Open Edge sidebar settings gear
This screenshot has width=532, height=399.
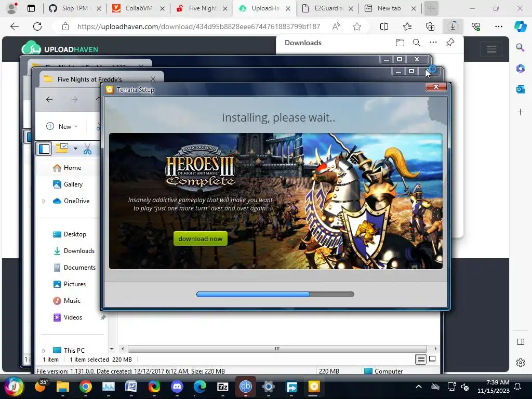pos(520,362)
